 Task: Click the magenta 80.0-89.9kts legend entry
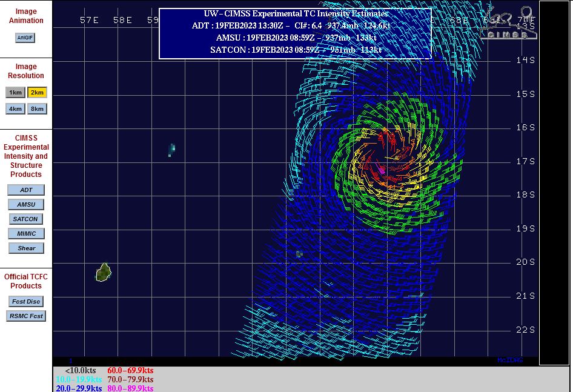(130, 388)
